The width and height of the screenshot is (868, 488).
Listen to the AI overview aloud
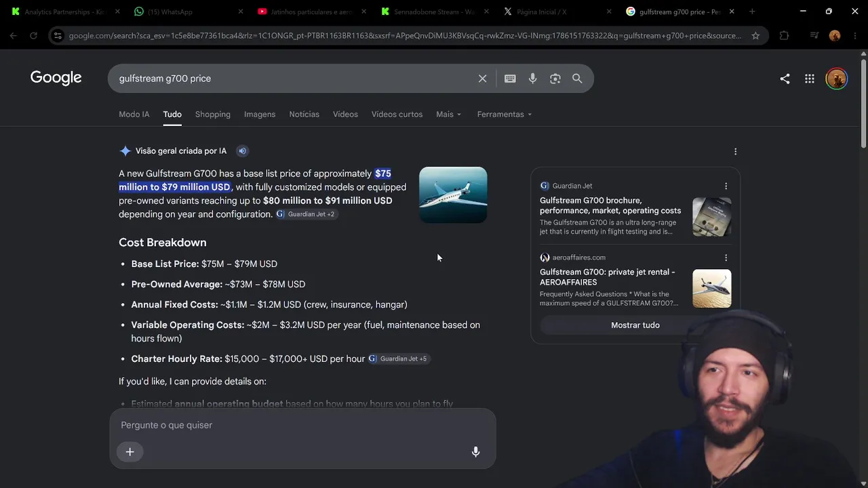point(242,151)
